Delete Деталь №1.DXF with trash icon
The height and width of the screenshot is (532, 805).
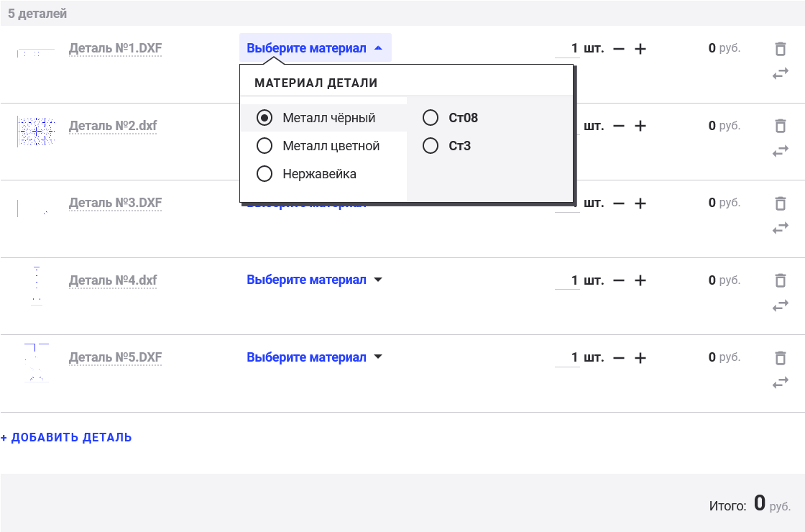coord(780,49)
